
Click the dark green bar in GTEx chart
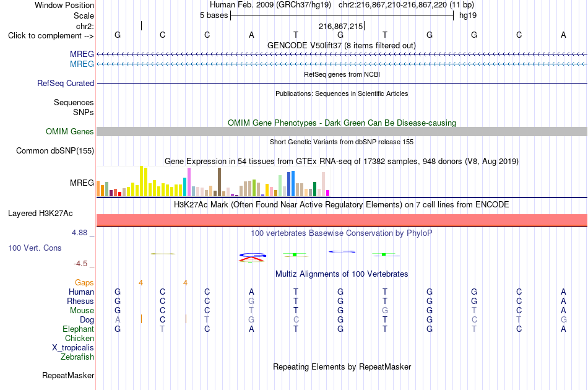point(314,189)
